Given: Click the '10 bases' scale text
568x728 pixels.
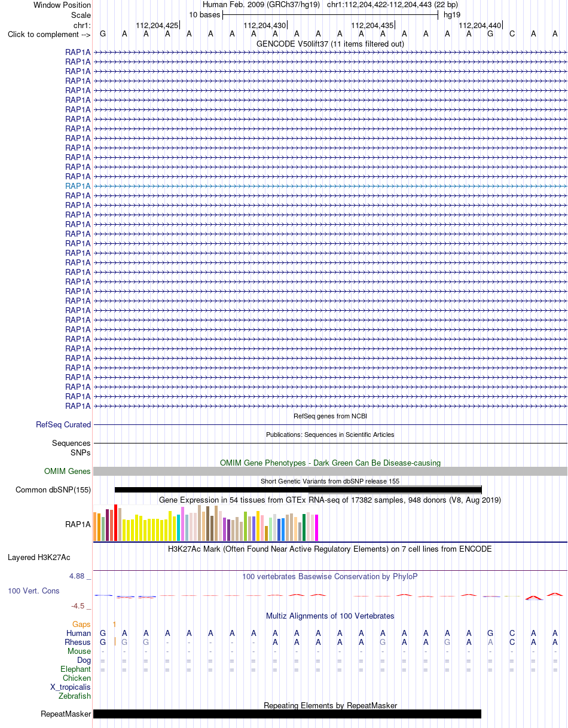Looking at the screenshot, I should 204,15.
